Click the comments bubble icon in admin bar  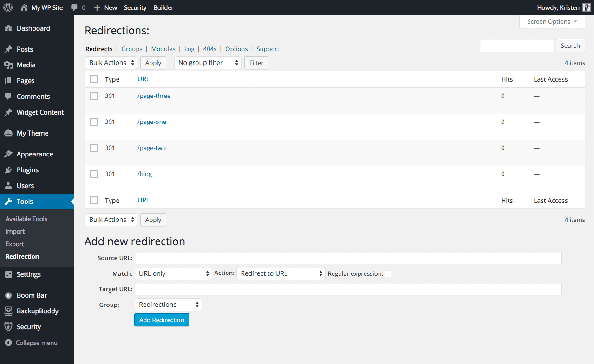(74, 8)
